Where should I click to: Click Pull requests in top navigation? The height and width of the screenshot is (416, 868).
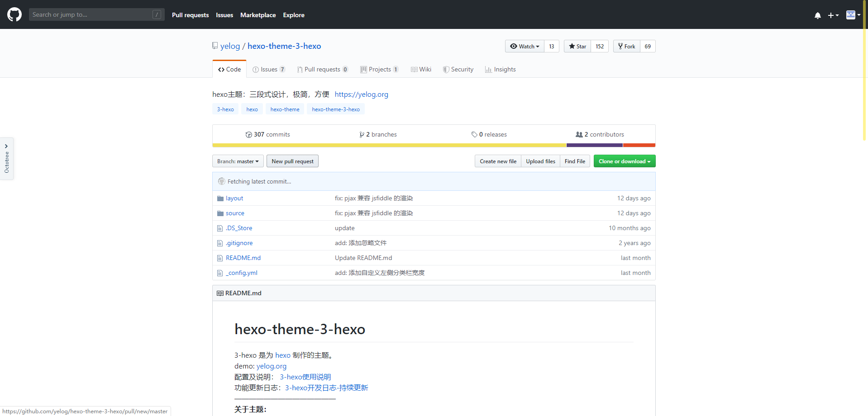tap(191, 15)
